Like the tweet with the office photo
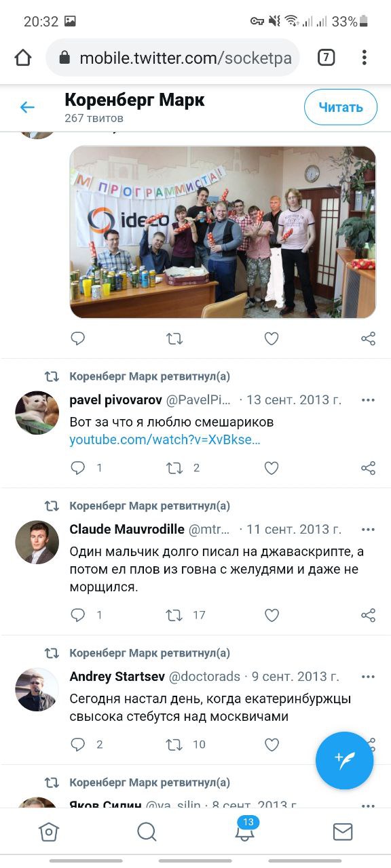391x868 pixels. pyautogui.click(x=272, y=338)
